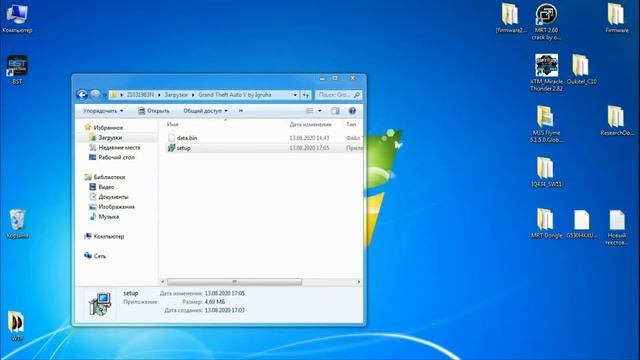
Task: Expand chevron before Grand Theft Auto V path
Action: (x=193, y=95)
